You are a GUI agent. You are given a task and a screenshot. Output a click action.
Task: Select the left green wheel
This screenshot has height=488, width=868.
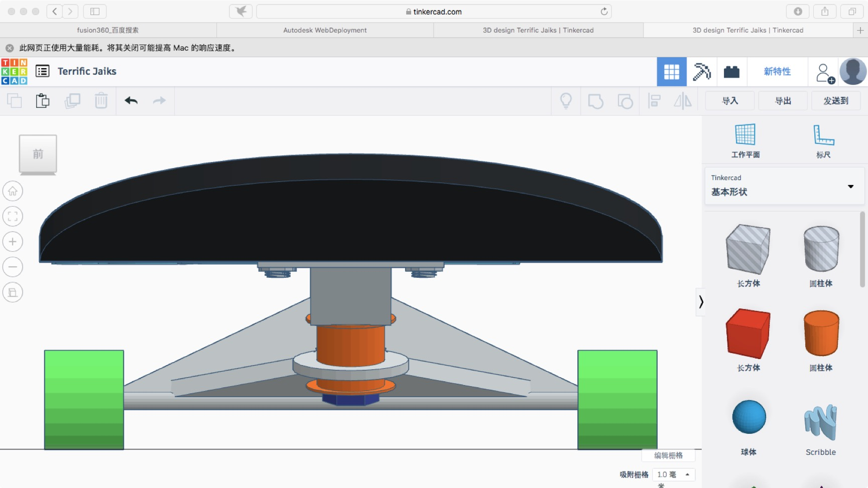[x=84, y=400]
